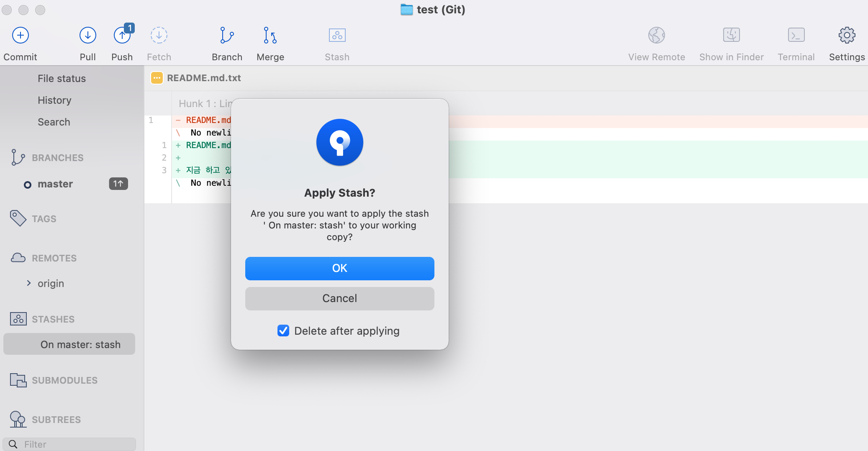
Task: Confirm applying stash with OK
Action: 339,268
